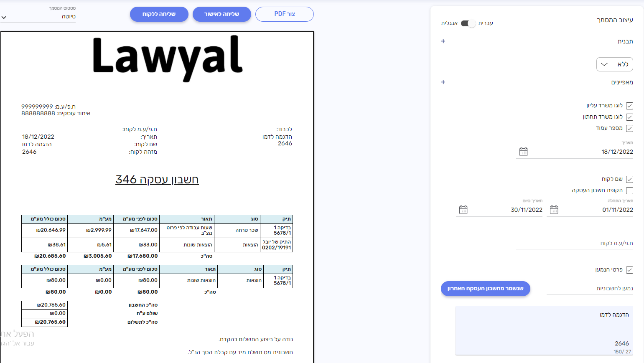Uncheck the פרטי הנמען checkbox
This screenshot has height=363, width=644.
[x=629, y=270]
